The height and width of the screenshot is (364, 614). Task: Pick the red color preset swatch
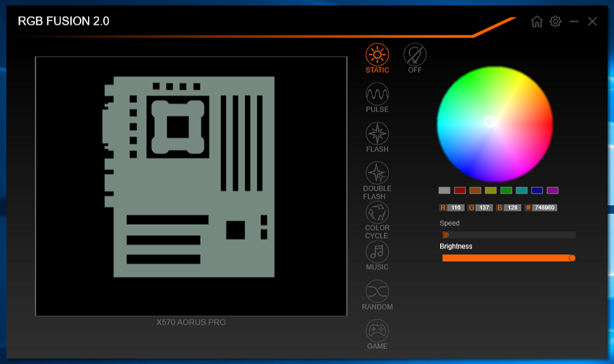[460, 190]
